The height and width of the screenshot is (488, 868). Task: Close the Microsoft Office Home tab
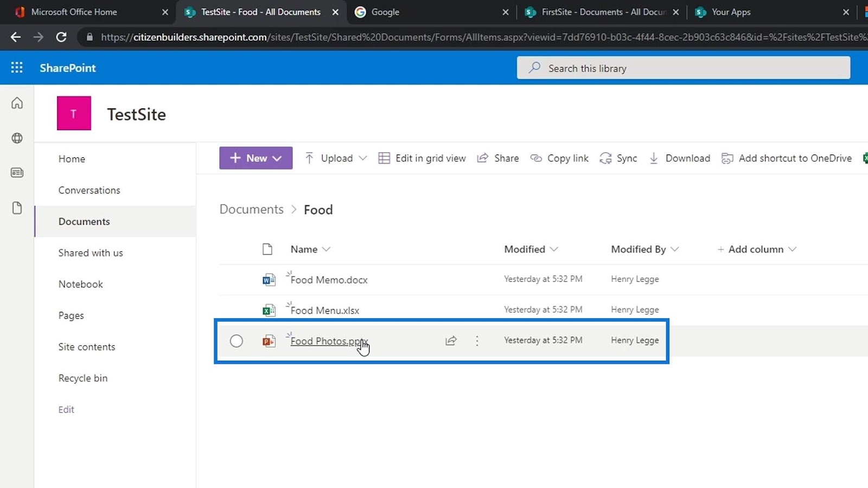pos(165,12)
